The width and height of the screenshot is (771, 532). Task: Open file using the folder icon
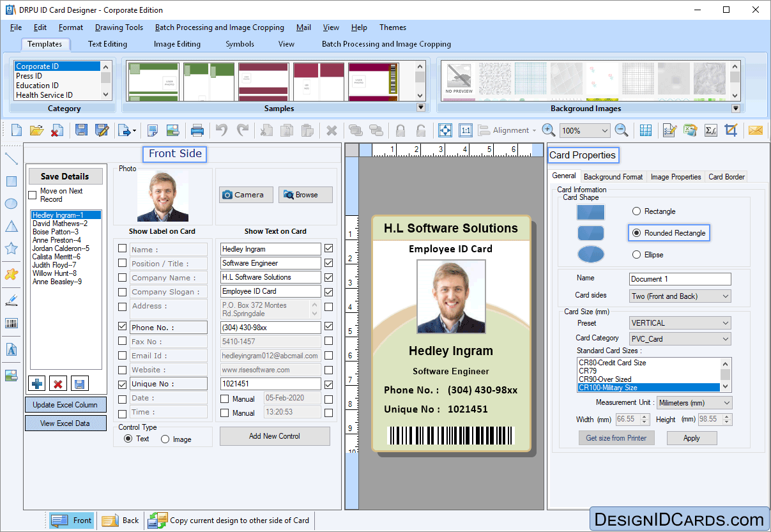[x=36, y=130]
